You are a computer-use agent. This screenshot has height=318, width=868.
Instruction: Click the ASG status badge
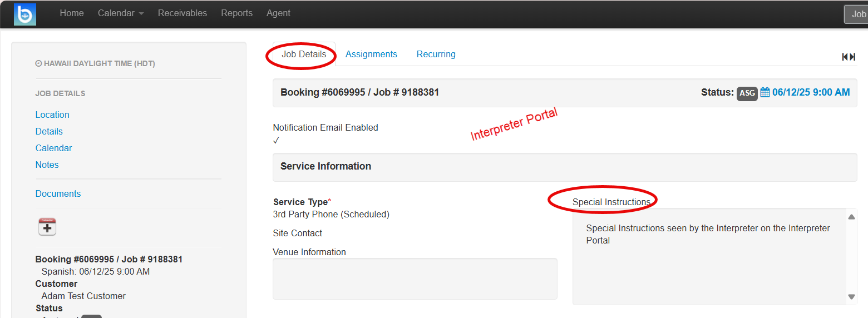tap(747, 93)
